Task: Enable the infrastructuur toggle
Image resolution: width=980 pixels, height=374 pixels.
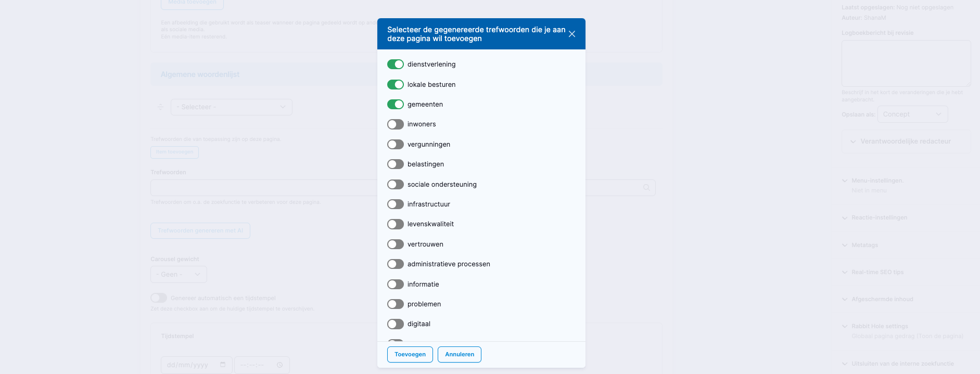Action: click(396, 204)
